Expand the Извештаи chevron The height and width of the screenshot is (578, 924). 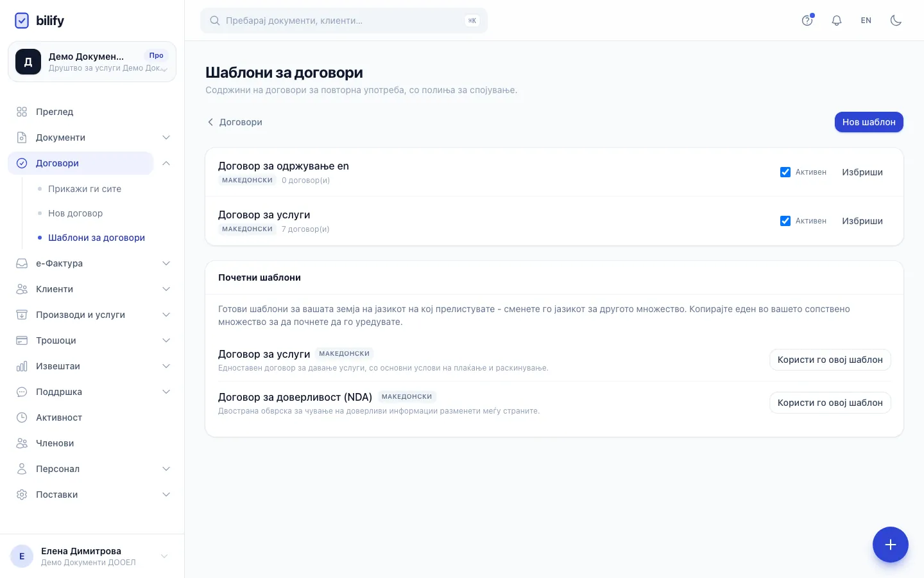[x=166, y=366]
